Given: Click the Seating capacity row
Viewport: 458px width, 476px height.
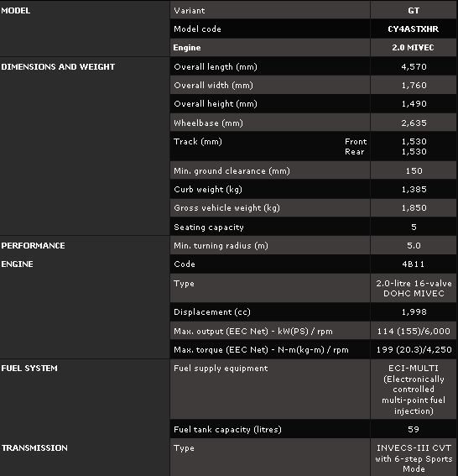Looking at the screenshot, I should [313, 227].
